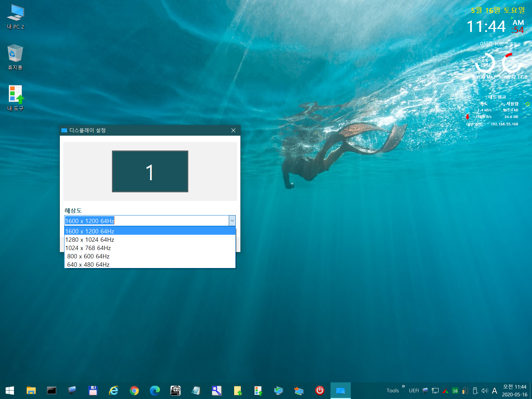The width and height of the screenshot is (532, 399).
Task: Select the active display settings taskbar button
Action: click(x=340, y=390)
